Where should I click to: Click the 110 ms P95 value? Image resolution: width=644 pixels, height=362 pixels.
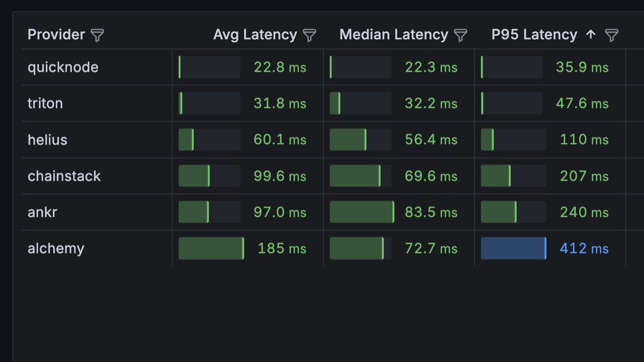pyautogui.click(x=584, y=140)
